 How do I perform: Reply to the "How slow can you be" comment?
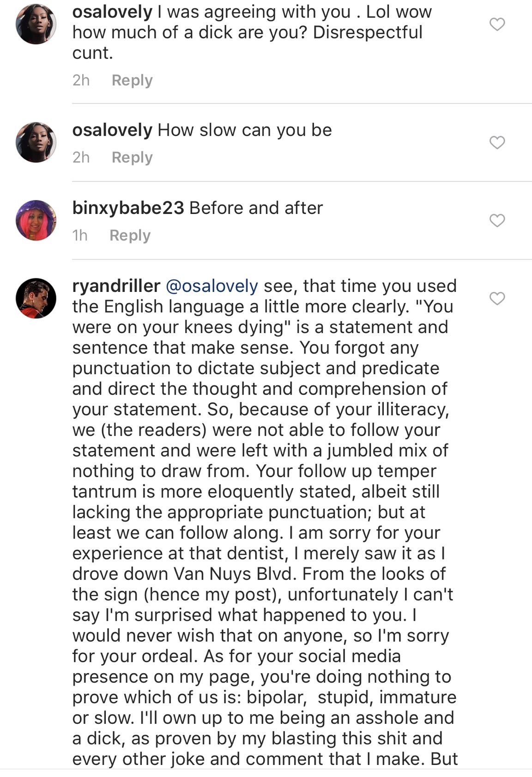point(132,158)
